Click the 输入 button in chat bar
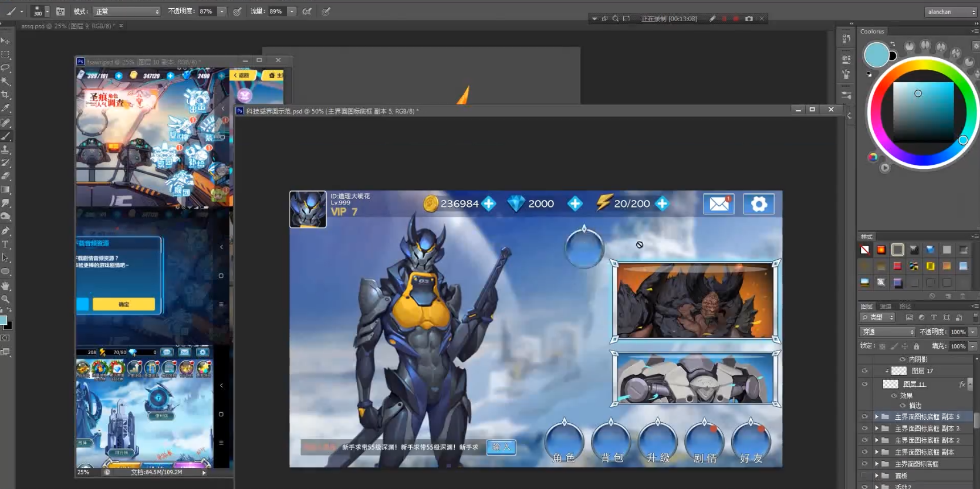 [501, 447]
